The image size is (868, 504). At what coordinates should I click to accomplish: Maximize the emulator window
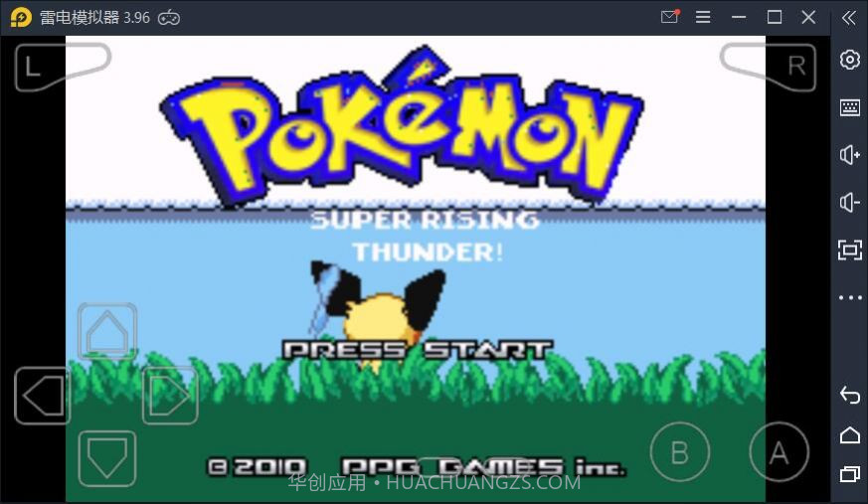tap(775, 17)
